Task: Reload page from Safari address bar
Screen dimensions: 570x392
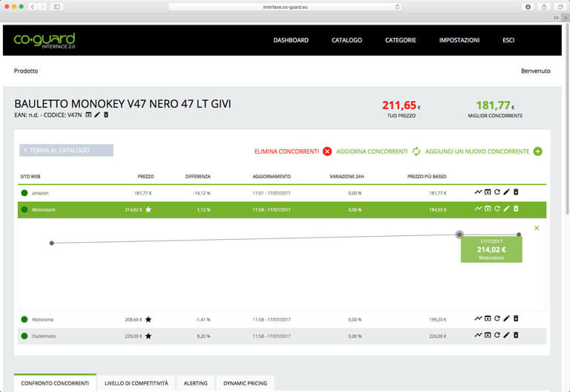Action: tap(397, 7)
